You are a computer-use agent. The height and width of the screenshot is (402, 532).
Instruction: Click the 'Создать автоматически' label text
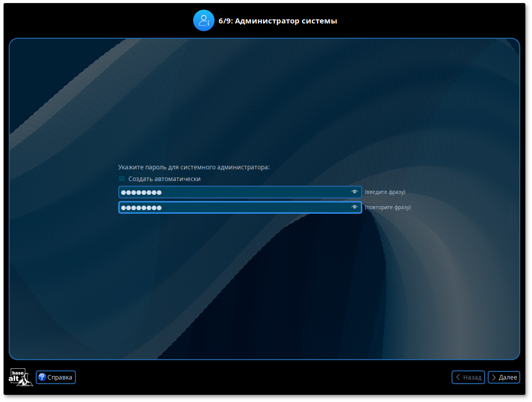(x=164, y=179)
